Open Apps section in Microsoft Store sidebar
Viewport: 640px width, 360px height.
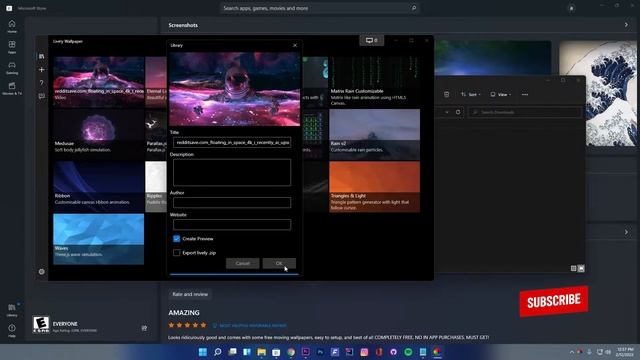pyautogui.click(x=12, y=47)
